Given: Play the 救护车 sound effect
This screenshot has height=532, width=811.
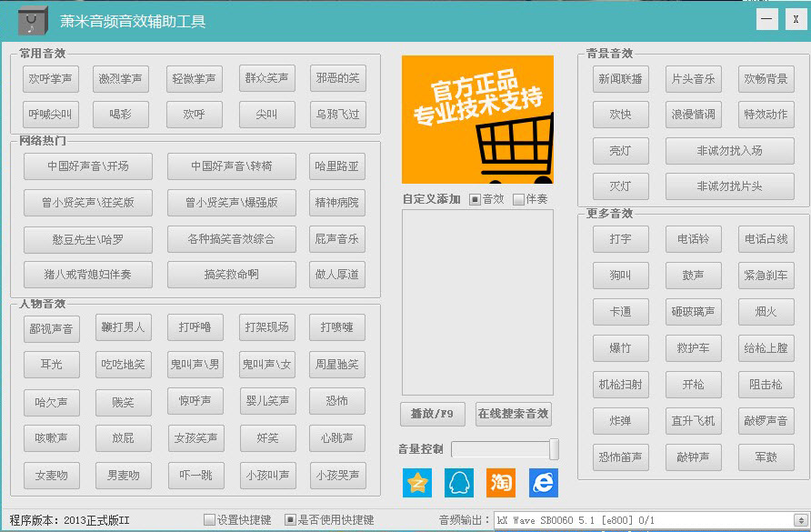Looking at the screenshot, I should click(693, 347).
